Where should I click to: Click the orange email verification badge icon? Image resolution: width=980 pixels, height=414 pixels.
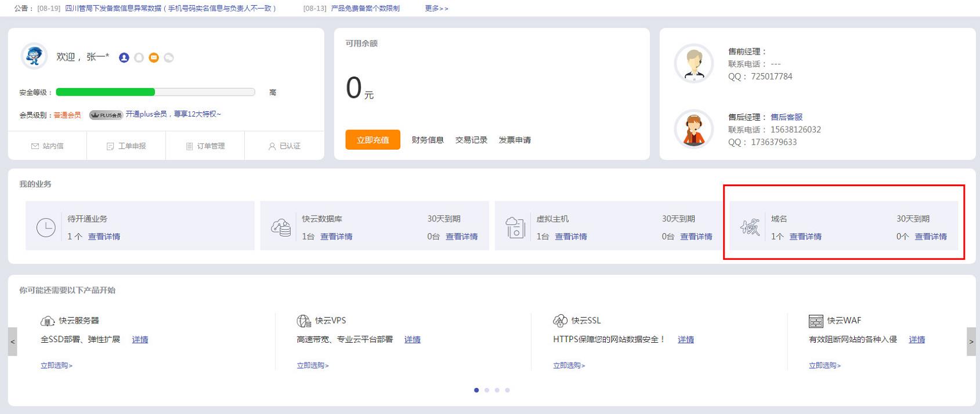154,57
